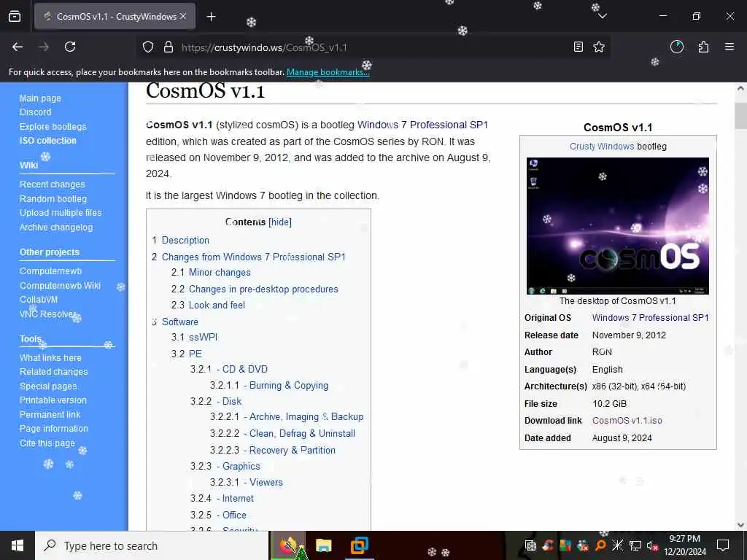The height and width of the screenshot is (560, 747).
Task: Go back to the previous page
Action: 18,47
